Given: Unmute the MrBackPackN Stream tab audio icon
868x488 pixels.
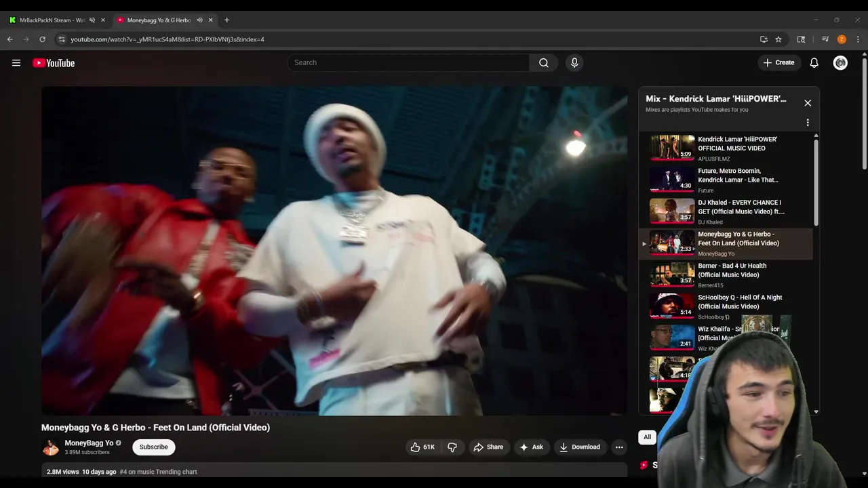Looking at the screenshot, I should [x=92, y=20].
